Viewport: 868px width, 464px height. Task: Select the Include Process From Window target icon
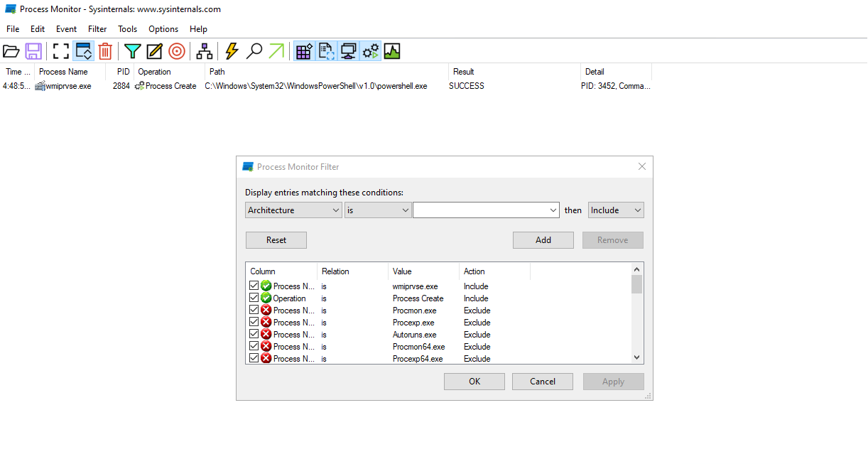tap(177, 51)
